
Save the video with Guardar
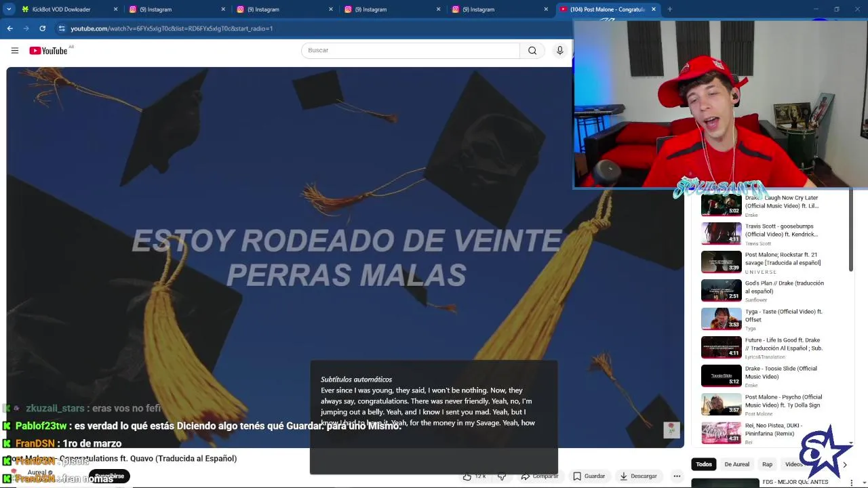(589, 476)
